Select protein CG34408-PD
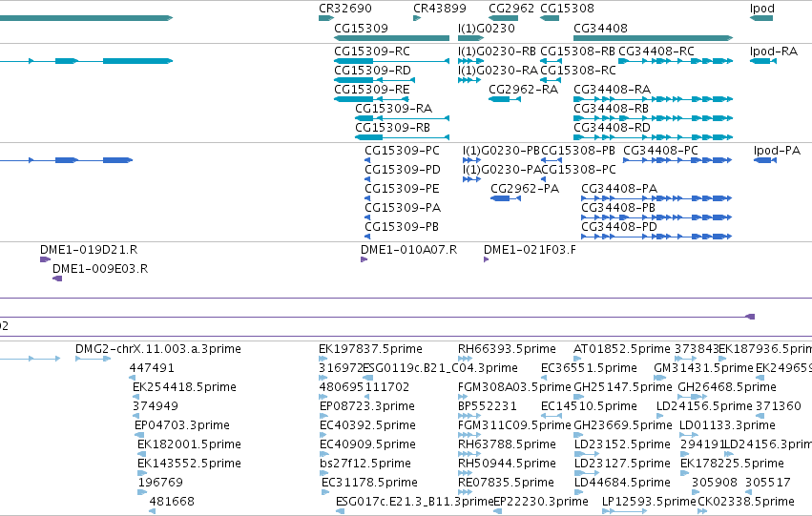 pos(656,237)
